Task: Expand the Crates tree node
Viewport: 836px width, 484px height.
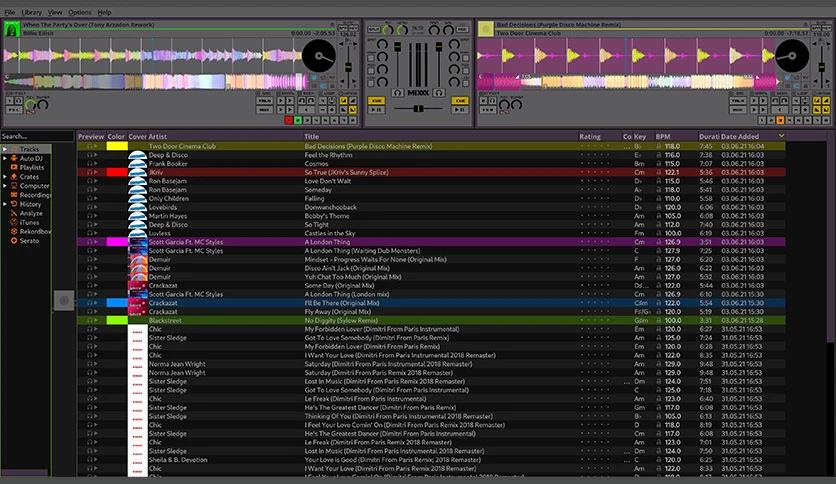Action: (5, 176)
